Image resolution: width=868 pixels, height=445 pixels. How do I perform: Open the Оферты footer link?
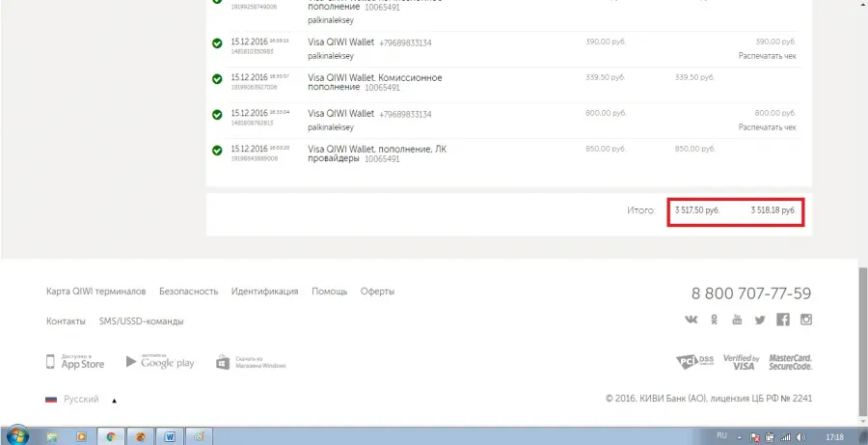377,291
